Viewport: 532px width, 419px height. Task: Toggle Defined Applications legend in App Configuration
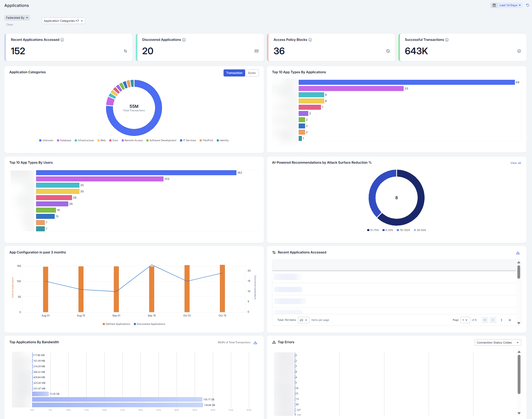pyautogui.click(x=116, y=324)
